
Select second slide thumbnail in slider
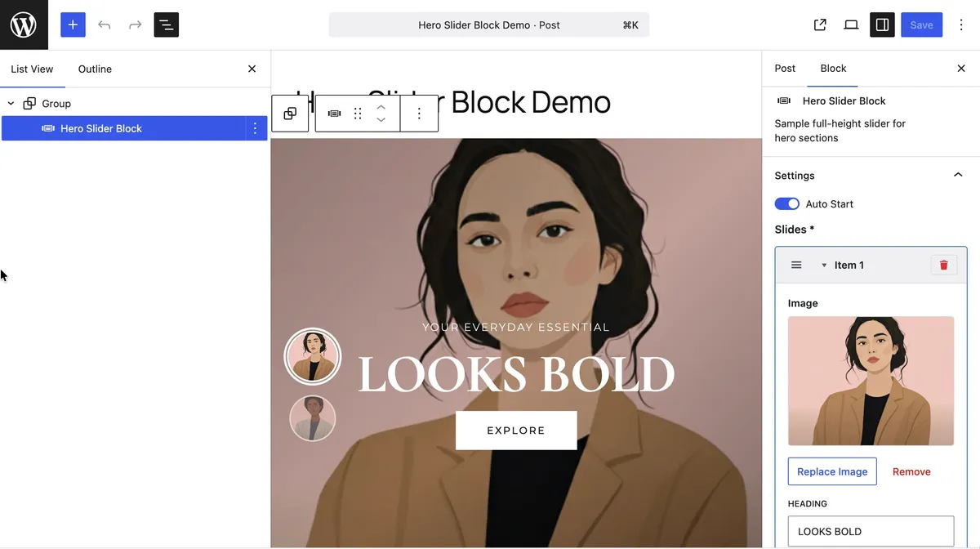coord(313,418)
